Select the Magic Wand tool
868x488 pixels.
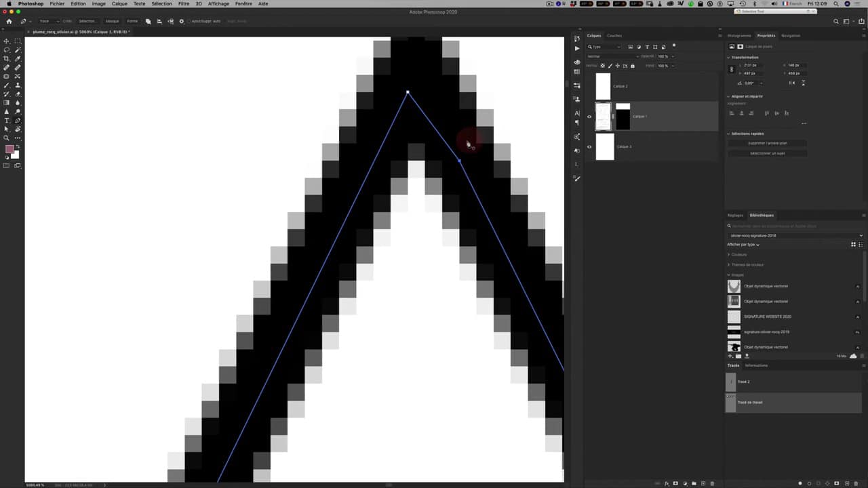(x=18, y=50)
